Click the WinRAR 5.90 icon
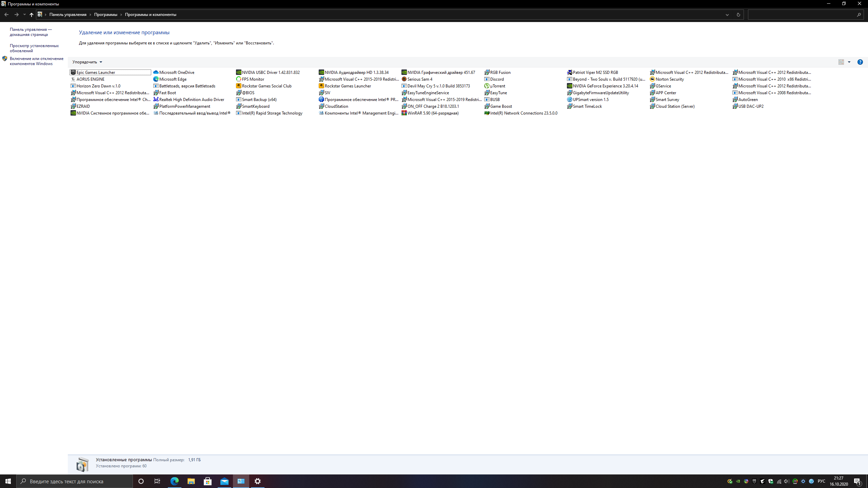The width and height of the screenshot is (868, 488). pyautogui.click(x=404, y=113)
